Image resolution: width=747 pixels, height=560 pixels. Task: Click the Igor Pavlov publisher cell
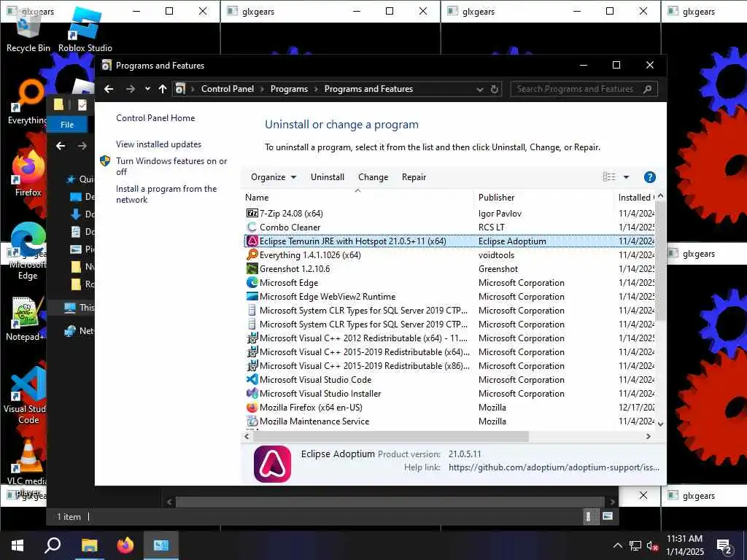point(500,214)
